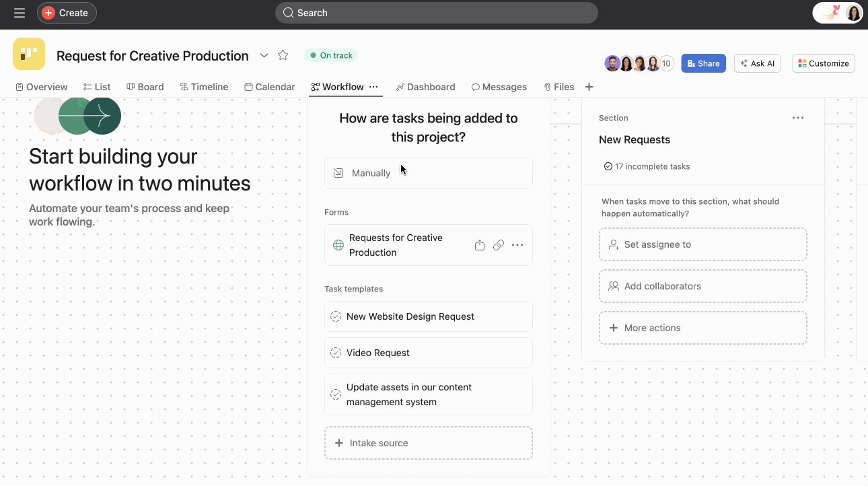Open the ellipsis menu on the form row
Screen dimensions: 868x486
pyautogui.click(x=517, y=245)
